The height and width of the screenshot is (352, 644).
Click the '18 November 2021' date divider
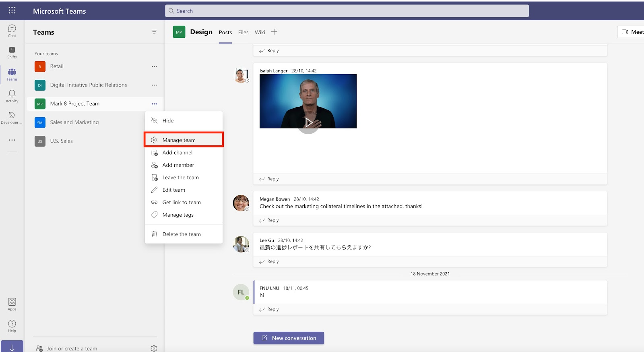[x=430, y=274]
